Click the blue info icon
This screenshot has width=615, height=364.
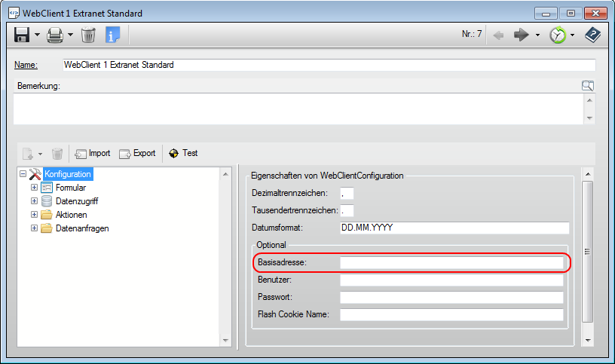point(112,35)
